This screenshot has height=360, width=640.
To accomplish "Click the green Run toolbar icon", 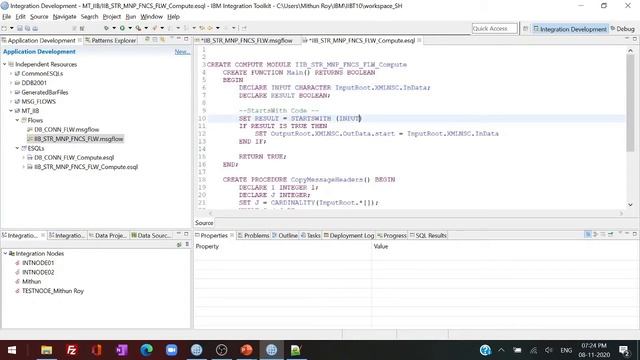I will (x=122, y=28).
